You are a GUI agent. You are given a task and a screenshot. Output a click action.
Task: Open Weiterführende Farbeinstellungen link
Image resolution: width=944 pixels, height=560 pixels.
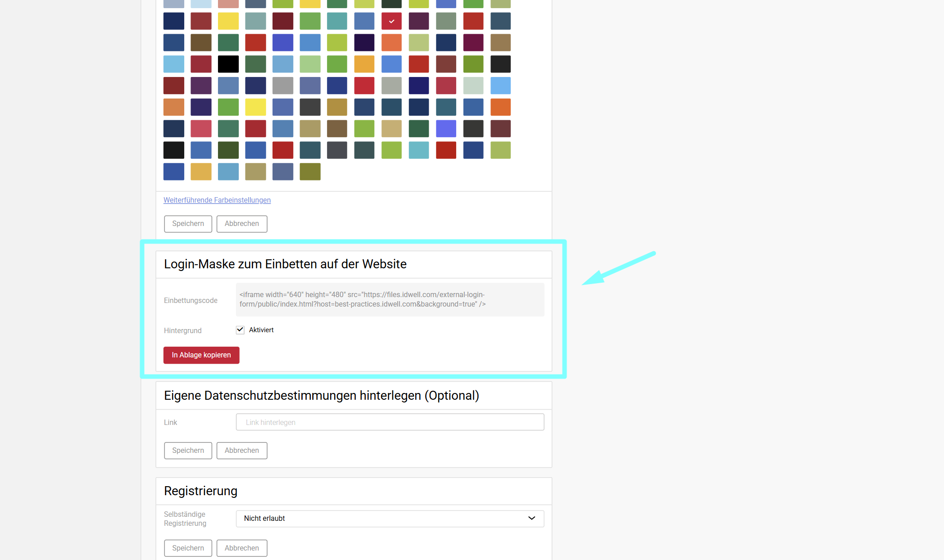pos(217,200)
